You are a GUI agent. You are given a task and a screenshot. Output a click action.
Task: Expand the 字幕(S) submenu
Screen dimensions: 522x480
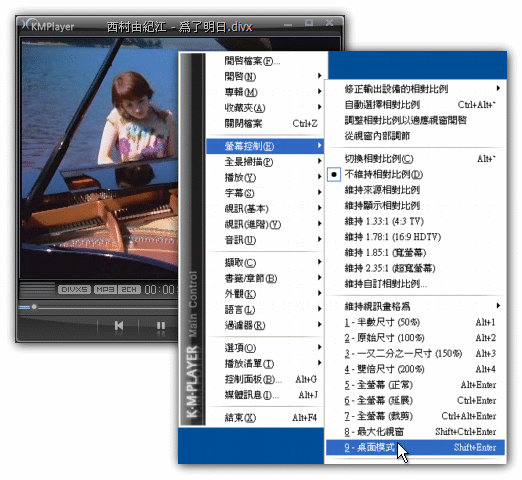265,193
